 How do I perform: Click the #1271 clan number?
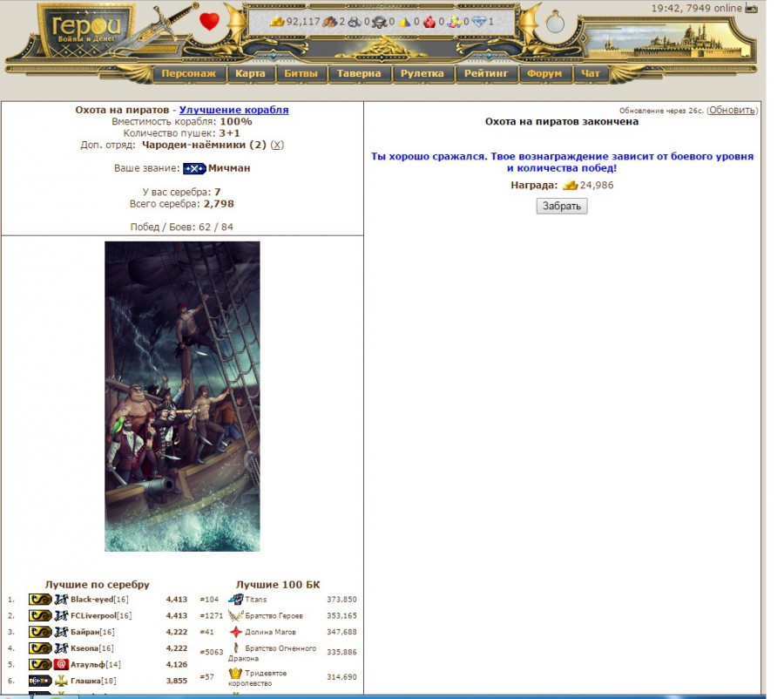point(211,616)
